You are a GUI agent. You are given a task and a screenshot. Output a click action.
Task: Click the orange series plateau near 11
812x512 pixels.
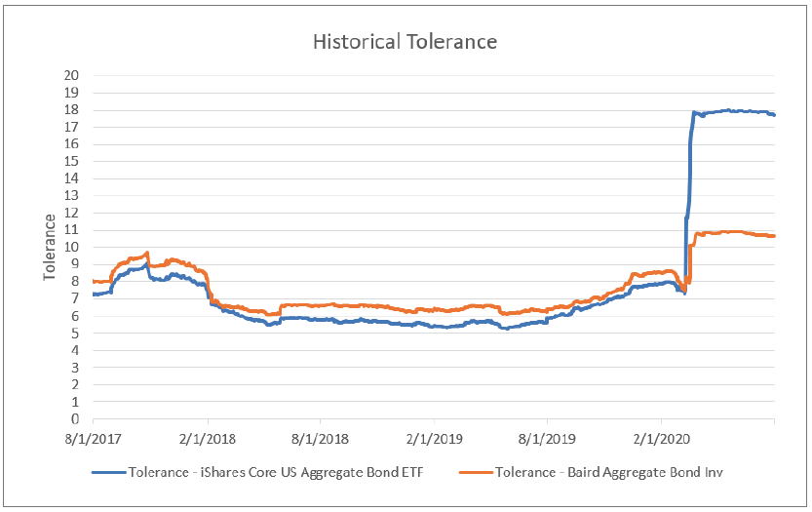click(x=731, y=232)
